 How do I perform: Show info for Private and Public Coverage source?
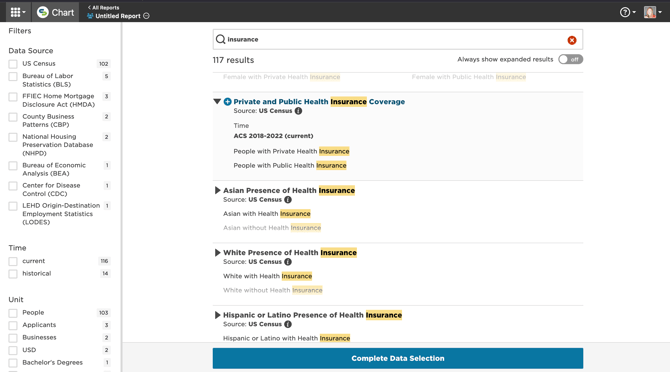pyautogui.click(x=298, y=111)
